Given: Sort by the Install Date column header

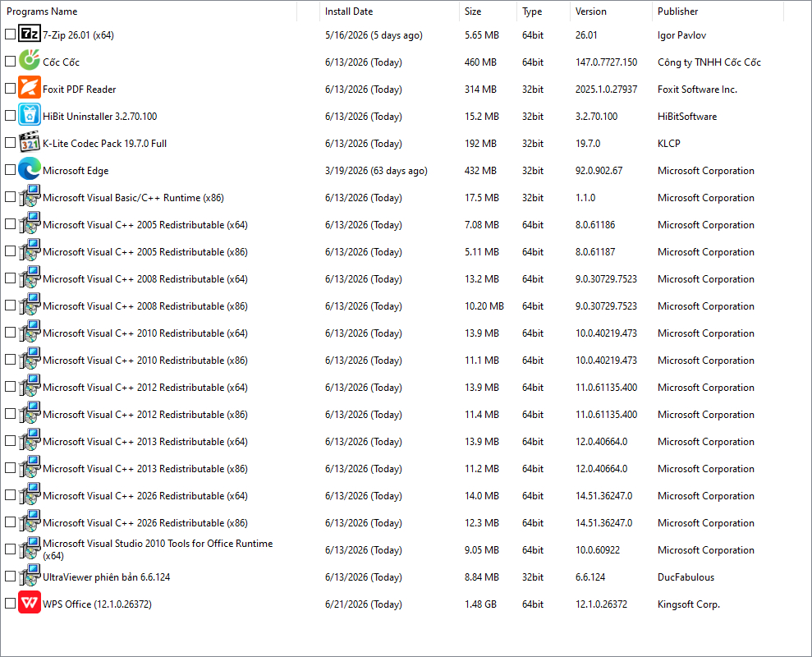Looking at the screenshot, I should coord(389,11).
